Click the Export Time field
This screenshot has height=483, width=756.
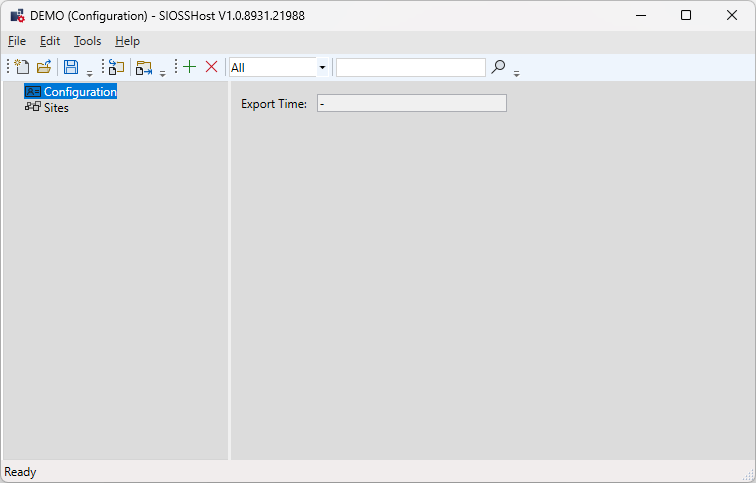click(411, 103)
